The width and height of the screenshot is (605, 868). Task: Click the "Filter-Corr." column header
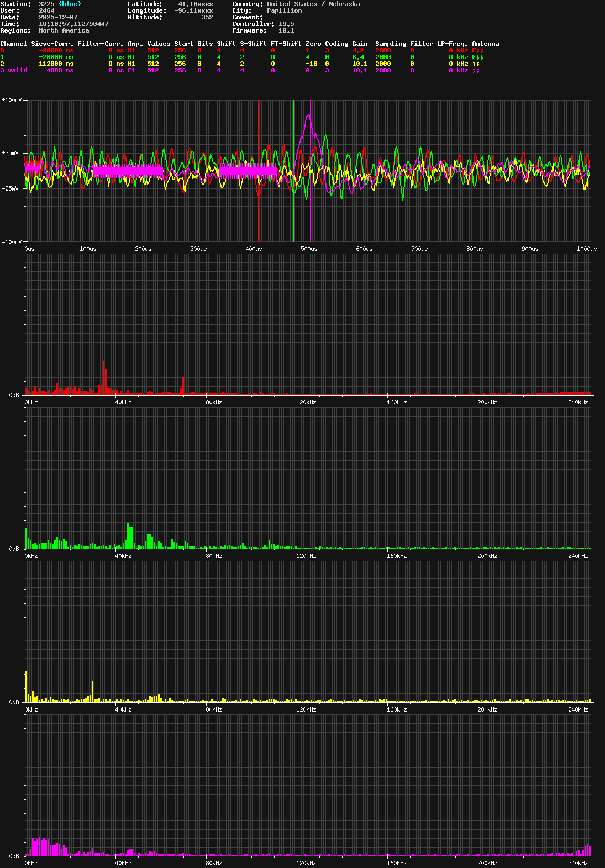pos(101,44)
